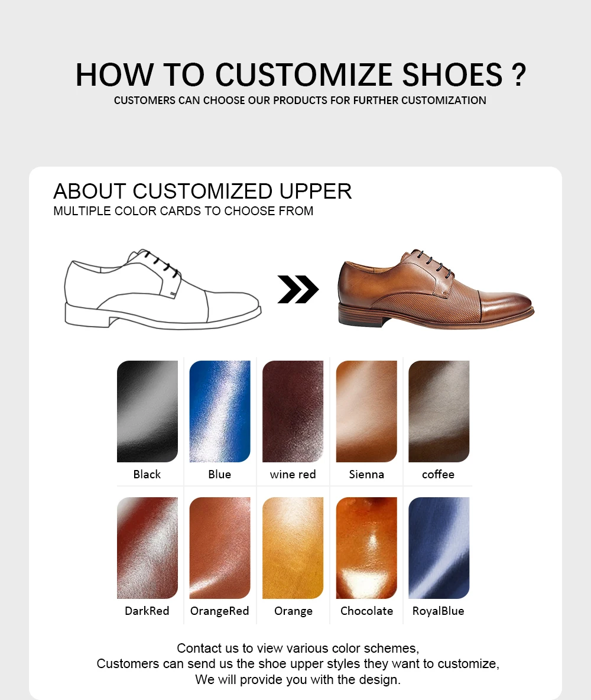Click 'Multiple color cards to choose from' subtitle

click(x=183, y=210)
